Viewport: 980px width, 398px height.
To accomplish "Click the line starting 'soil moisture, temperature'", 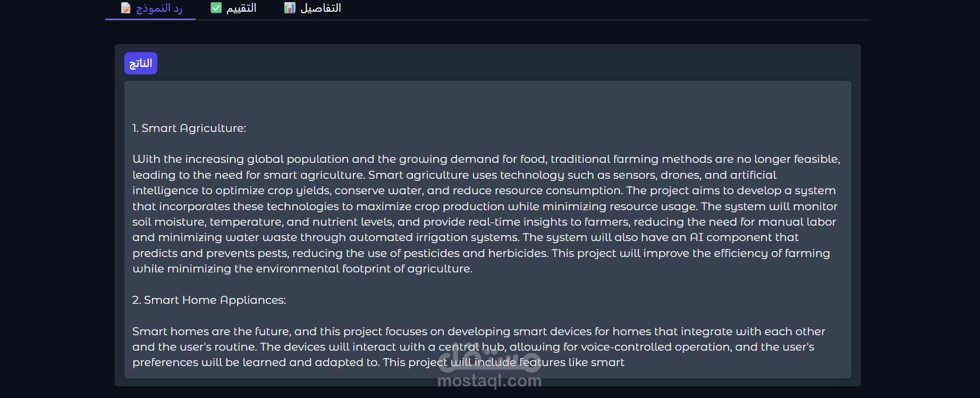I will (484, 222).
